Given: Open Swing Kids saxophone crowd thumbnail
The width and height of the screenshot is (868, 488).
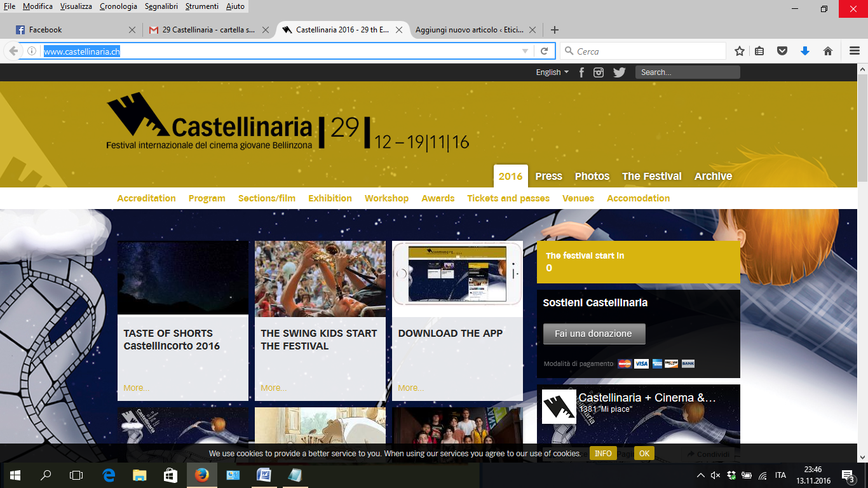Looking at the screenshot, I should (320, 278).
